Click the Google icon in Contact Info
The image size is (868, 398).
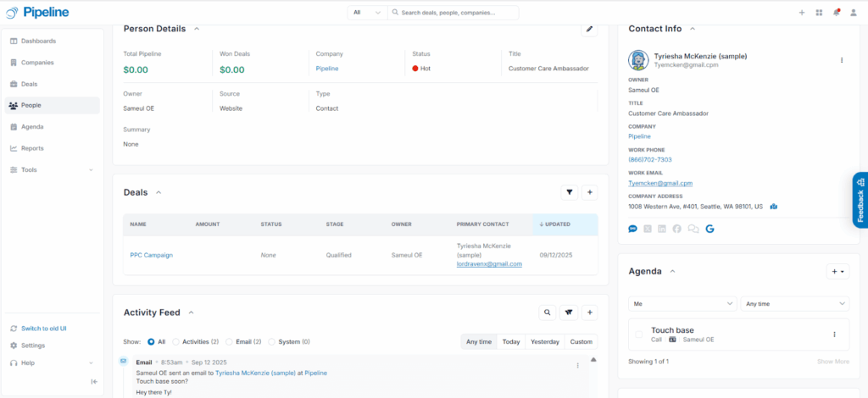tap(709, 229)
